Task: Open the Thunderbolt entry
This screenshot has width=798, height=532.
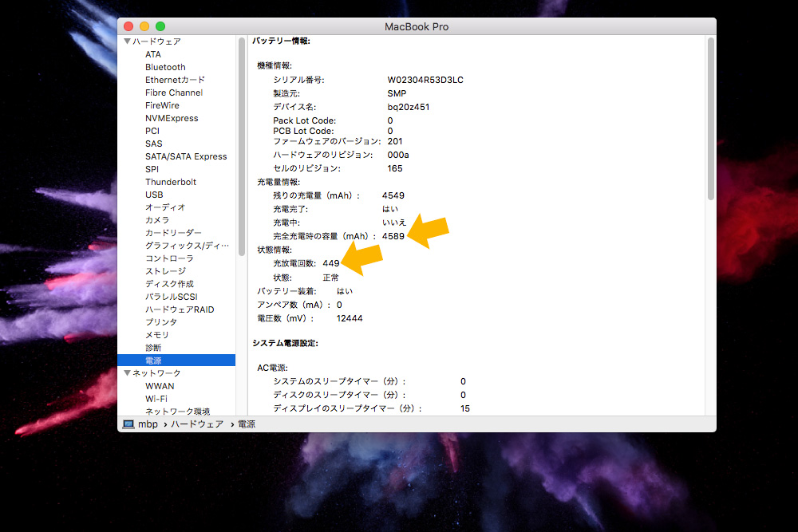Action: tap(171, 182)
